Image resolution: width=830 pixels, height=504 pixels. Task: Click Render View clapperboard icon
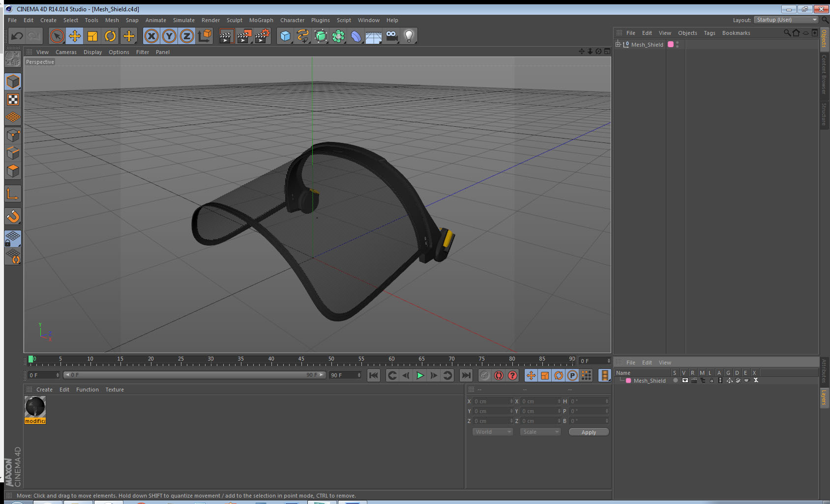click(x=226, y=36)
